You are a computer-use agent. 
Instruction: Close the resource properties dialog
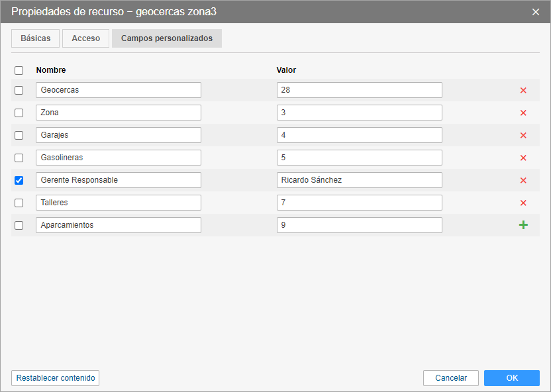coord(536,12)
